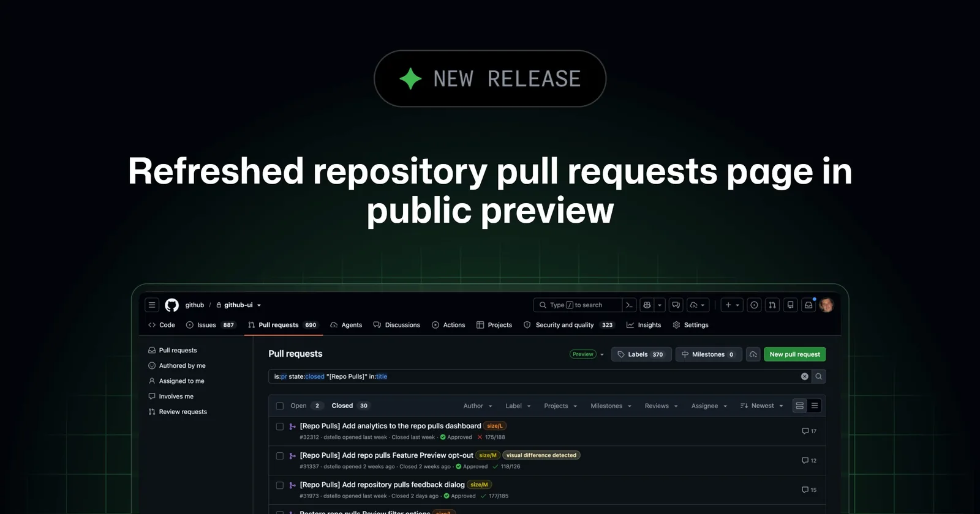Screen dimensions: 980x514
Task: Click the cloud agent icon button beside Milestones
Action: (753, 354)
